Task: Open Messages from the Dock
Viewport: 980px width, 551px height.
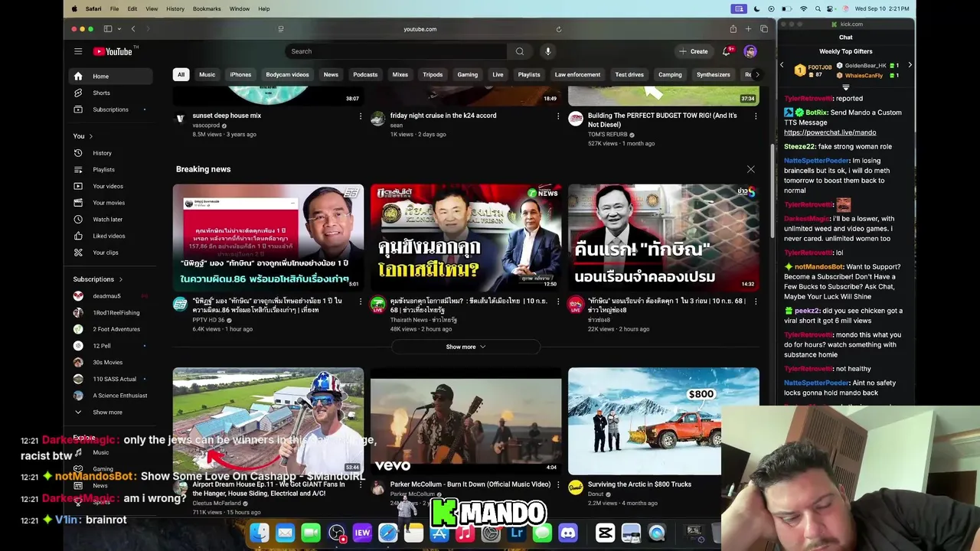Action: coord(542,533)
